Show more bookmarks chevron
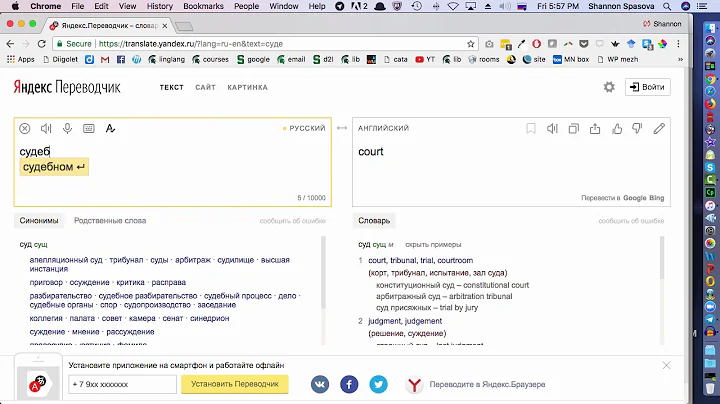 [680, 59]
